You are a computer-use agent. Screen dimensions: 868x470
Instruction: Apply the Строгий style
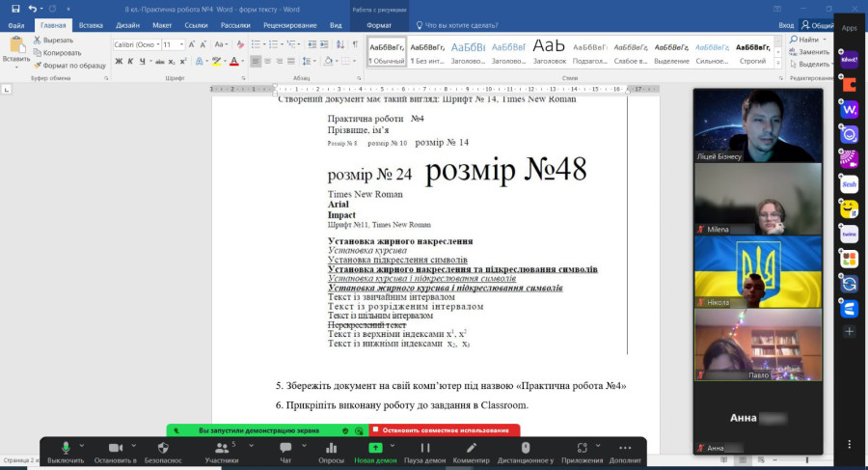point(753,52)
